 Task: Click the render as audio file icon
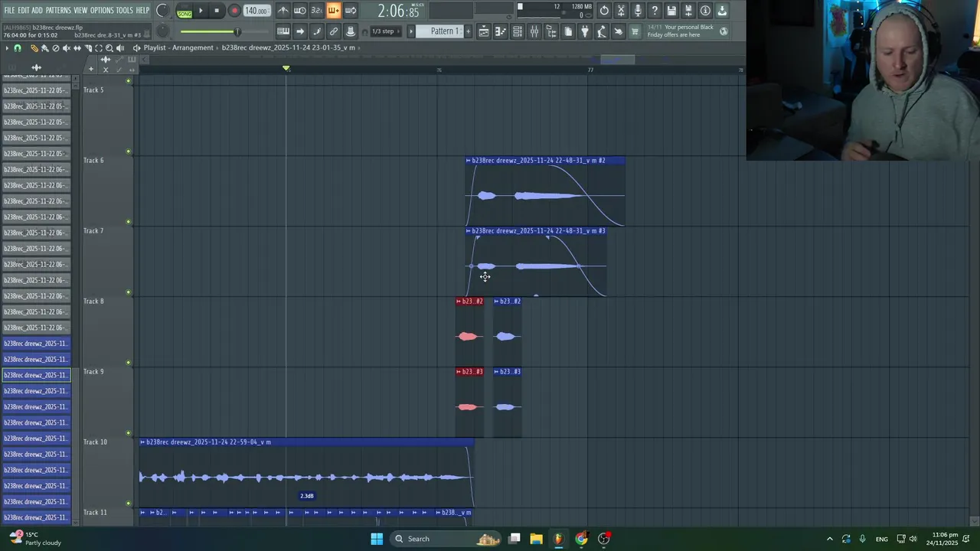(688, 10)
